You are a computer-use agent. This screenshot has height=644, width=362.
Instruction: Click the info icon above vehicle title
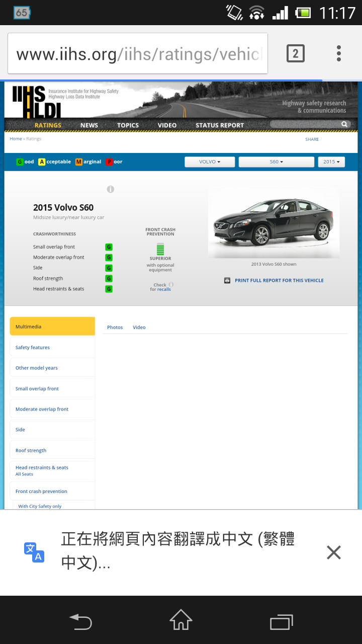pyautogui.click(x=110, y=189)
